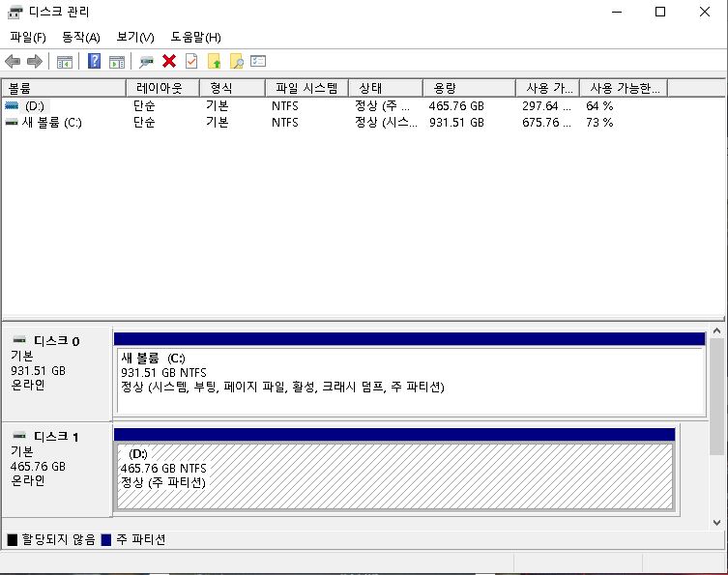Click the disk pane scrollbar down arrow
728x575 pixels.
click(x=716, y=523)
